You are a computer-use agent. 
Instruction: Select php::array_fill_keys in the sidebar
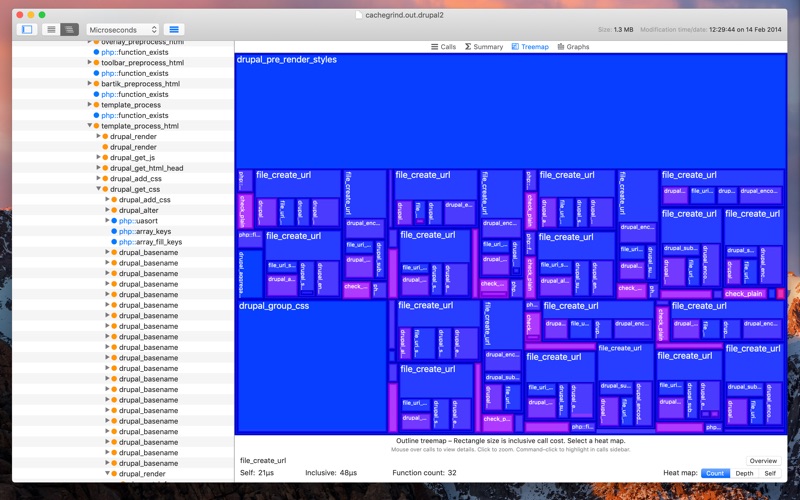[151, 242]
